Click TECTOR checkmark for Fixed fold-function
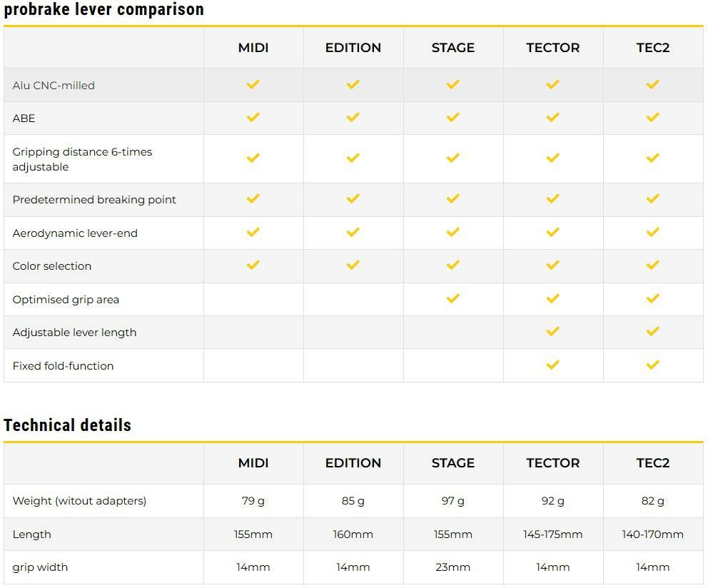This screenshot has width=708, height=588. 552,365
